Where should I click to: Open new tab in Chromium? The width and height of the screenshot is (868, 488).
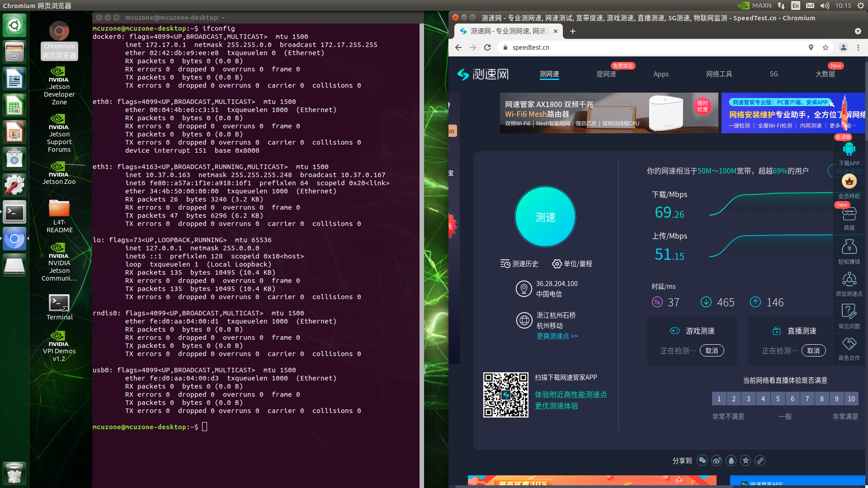point(573,31)
